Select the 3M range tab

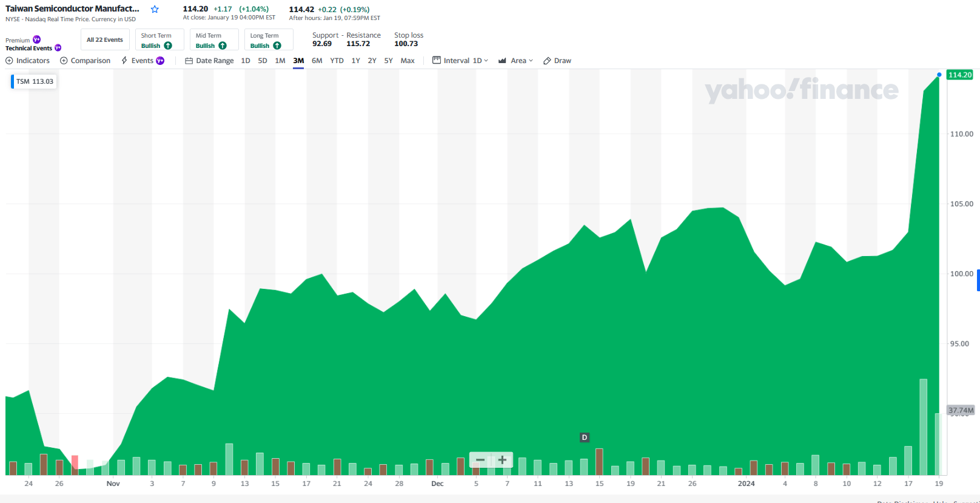point(298,61)
